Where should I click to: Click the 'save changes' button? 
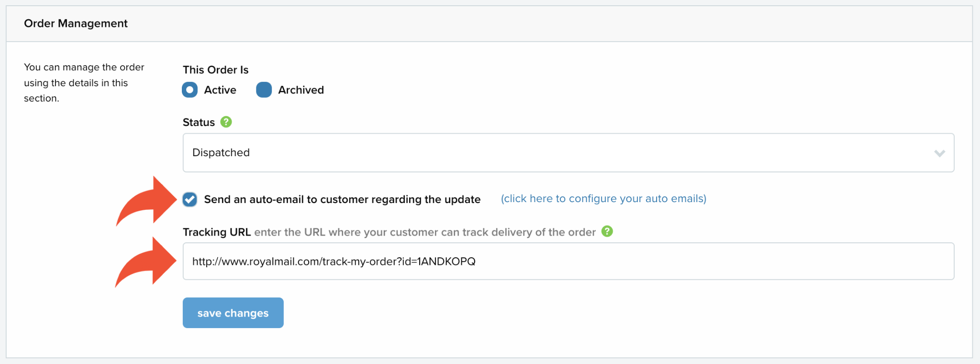click(x=233, y=313)
